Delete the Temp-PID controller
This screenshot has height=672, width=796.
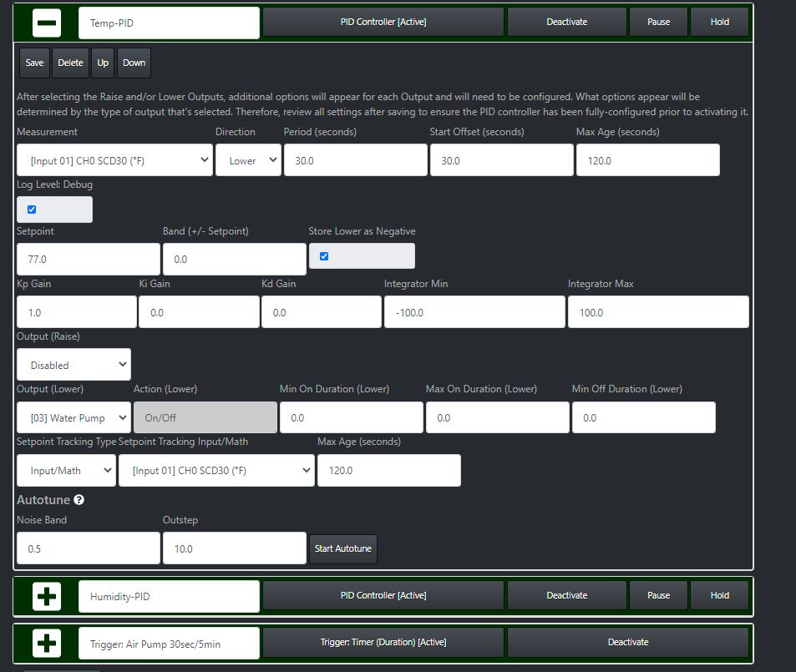coord(70,63)
